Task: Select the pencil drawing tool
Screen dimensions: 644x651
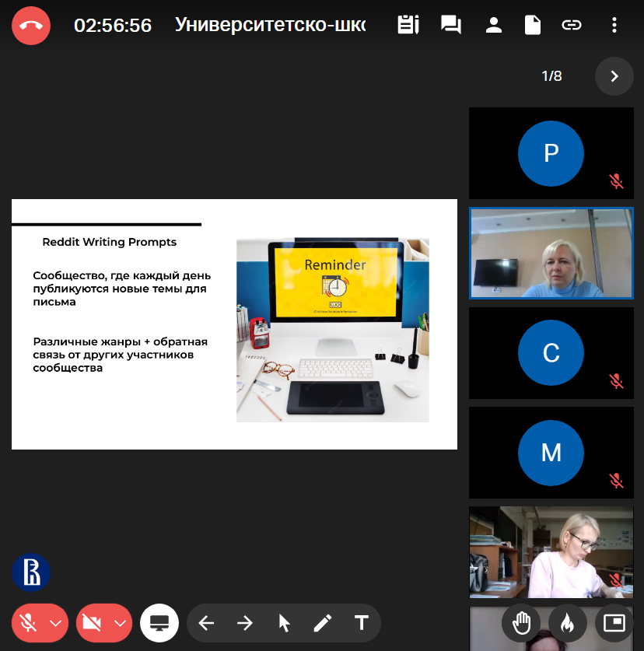Action: point(323,623)
